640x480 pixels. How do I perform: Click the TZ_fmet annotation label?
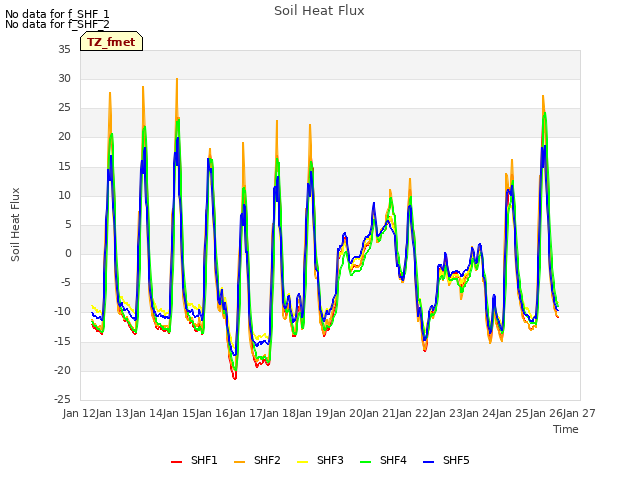coord(111,42)
